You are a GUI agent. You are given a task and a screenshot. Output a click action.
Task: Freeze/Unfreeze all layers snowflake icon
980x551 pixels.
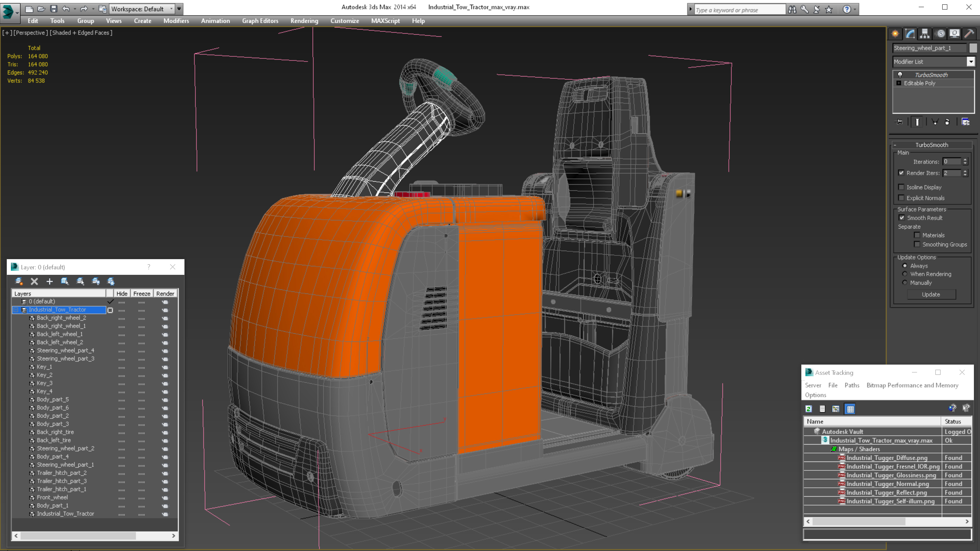click(x=111, y=281)
